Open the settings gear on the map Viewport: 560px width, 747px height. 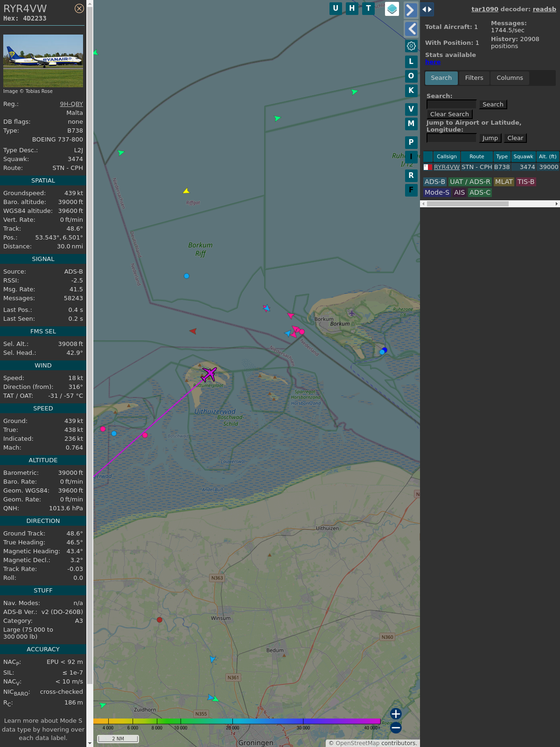pyautogui.click(x=411, y=46)
